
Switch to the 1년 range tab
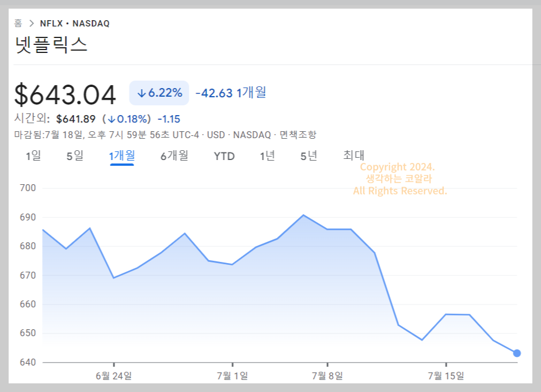point(267,156)
